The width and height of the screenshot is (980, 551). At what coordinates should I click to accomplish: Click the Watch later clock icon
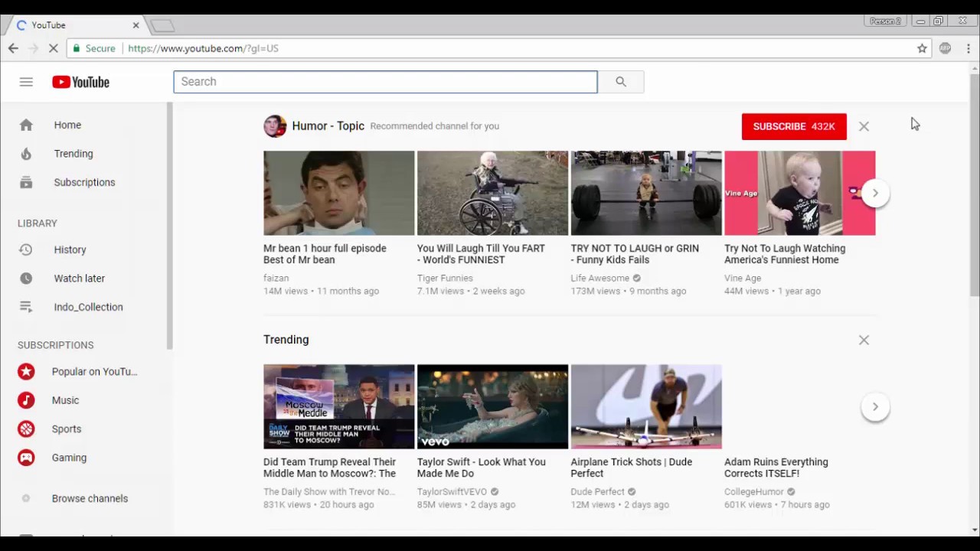26,279
